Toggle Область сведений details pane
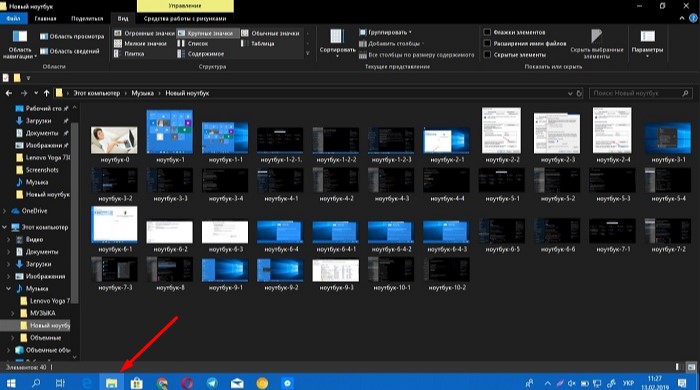The height and width of the screenshot is (390, 700). coord(70,51)
